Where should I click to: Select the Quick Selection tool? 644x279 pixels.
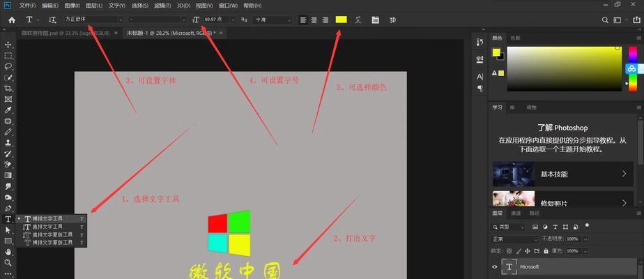tap(8, 77)
